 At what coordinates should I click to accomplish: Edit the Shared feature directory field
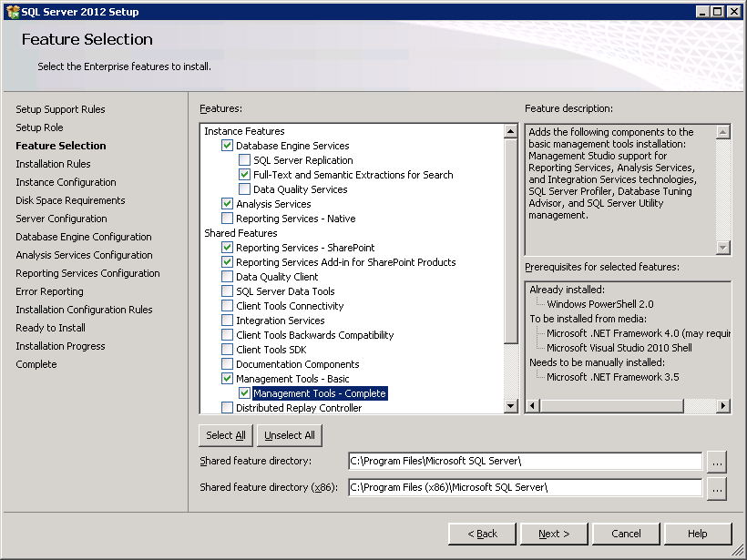point(525,461)
